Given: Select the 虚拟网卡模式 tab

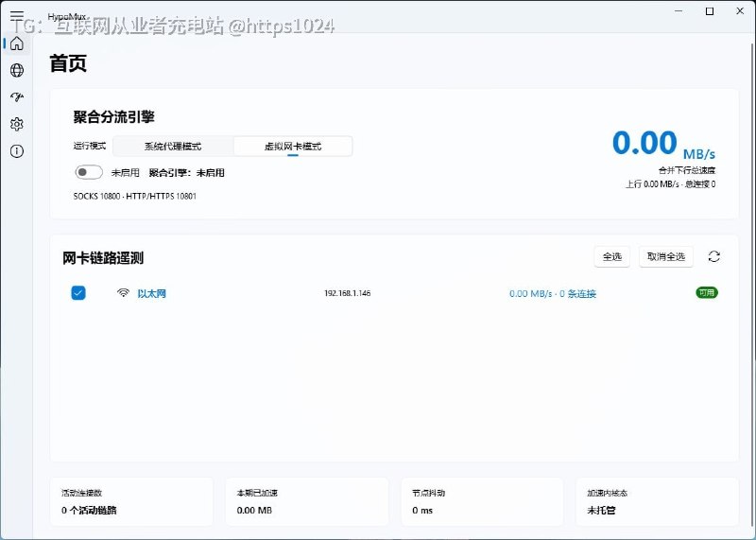Looking at the screenshot, I should [293, 147].
